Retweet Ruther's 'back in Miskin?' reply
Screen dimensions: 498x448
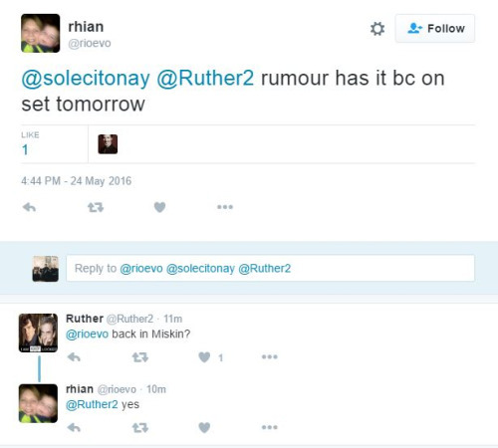(140, 357)
